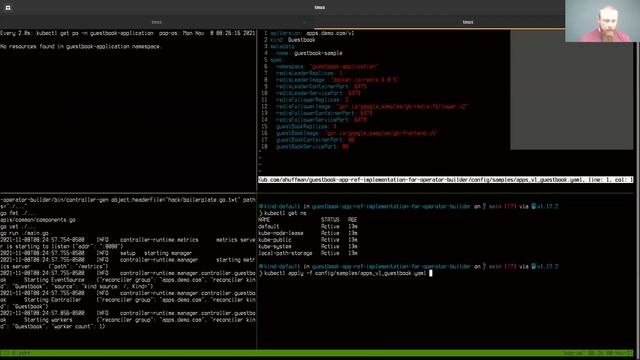Click the 'kubectl apply -f' command input line
The height and width of the screenshot is (360, 640).
click(346, 273)
